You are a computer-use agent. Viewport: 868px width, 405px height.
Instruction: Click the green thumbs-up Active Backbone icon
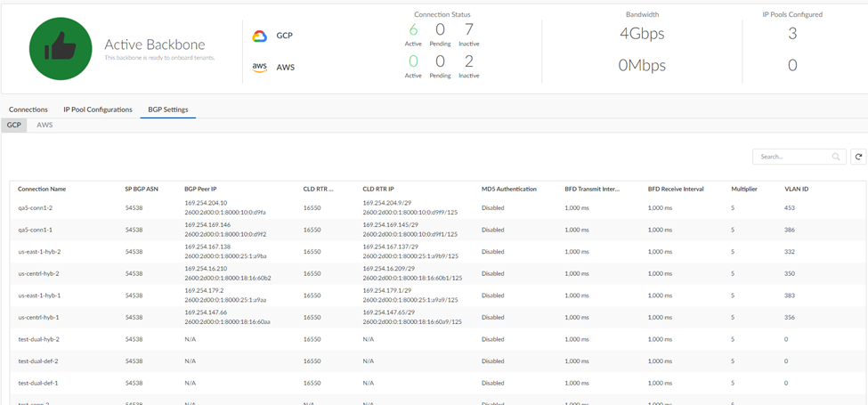pyautogui.click(x=61, y=49)
